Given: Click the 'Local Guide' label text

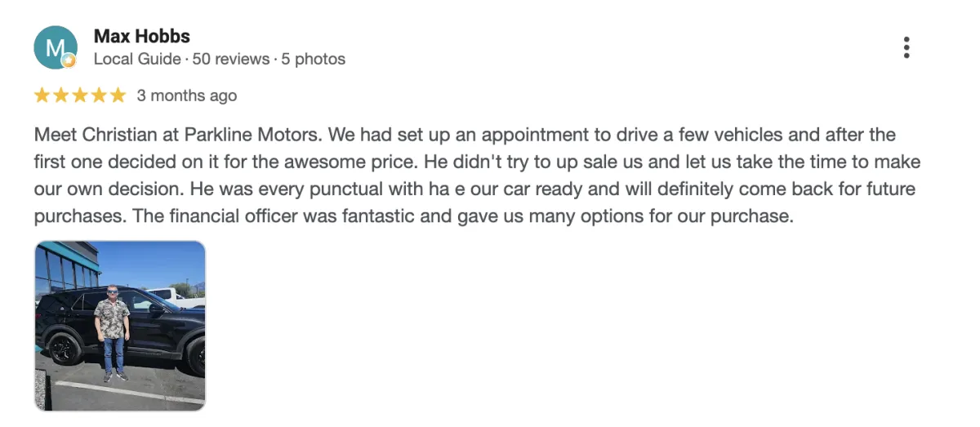Looking at the screenshot, I should (137, 60).
